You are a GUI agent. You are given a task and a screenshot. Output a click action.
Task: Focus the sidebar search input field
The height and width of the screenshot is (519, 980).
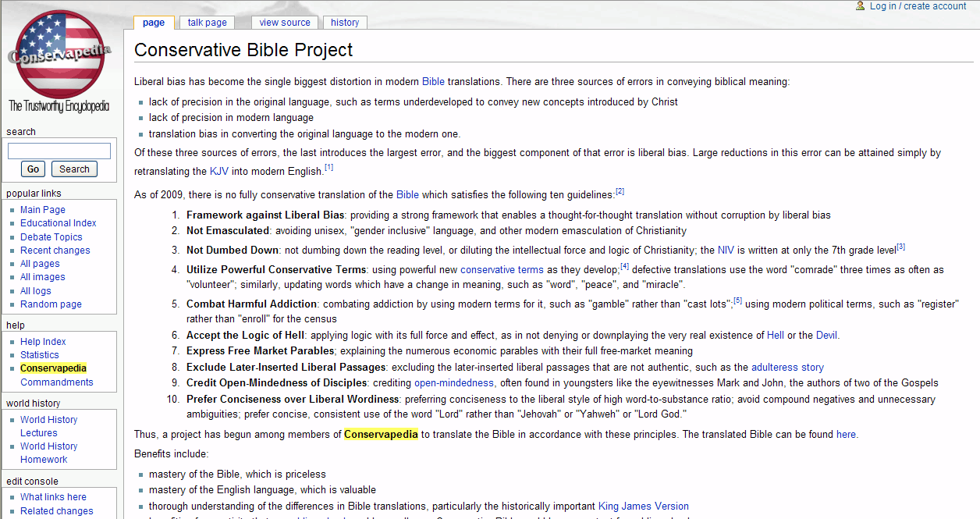(59, 151)
